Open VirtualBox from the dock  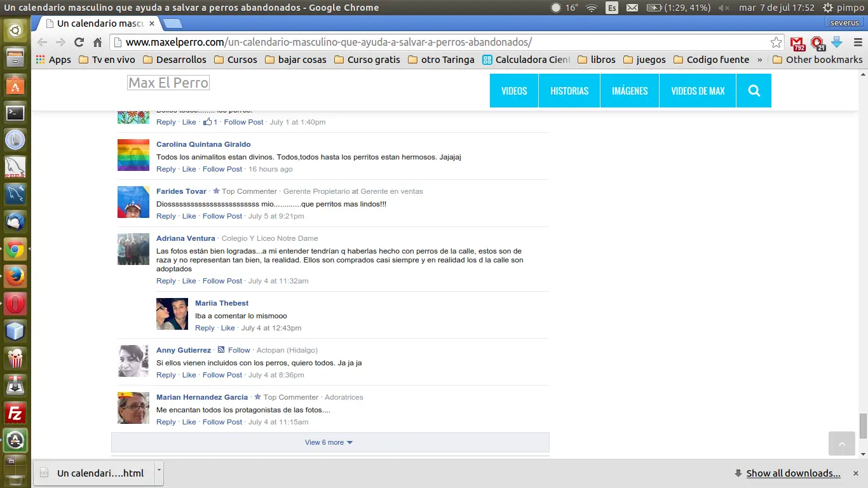coord(15,331)
